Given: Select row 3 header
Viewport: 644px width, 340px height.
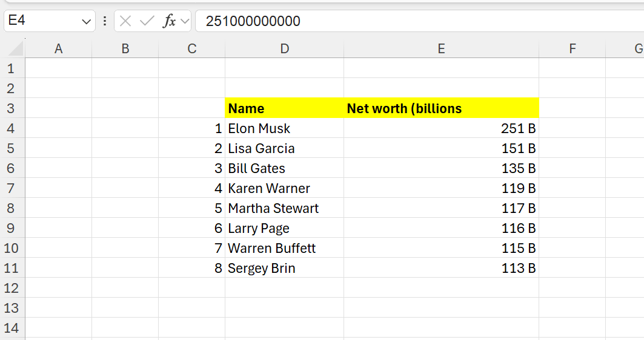Looking at the screenshot, I should tap(12, 108).
